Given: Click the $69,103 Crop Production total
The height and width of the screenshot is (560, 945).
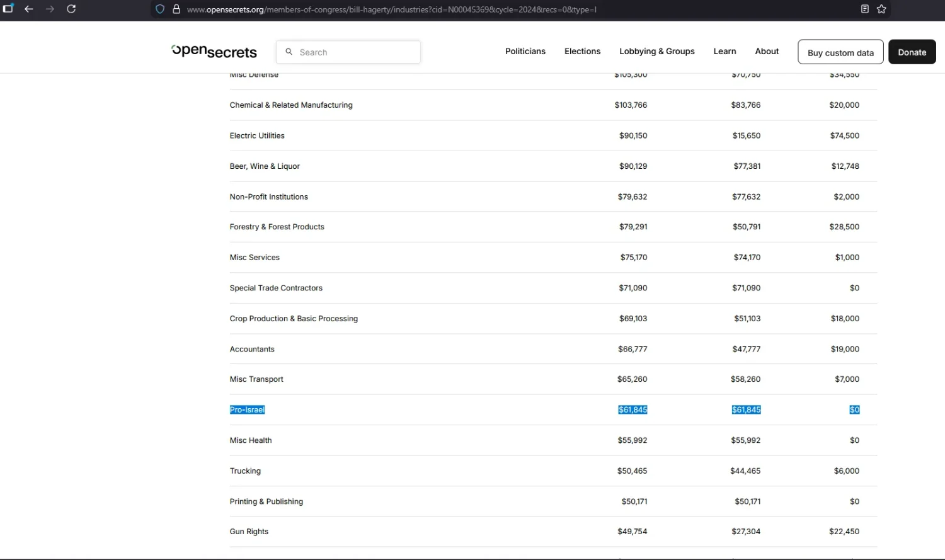Looking at the screenshot, I should [633, 319].
